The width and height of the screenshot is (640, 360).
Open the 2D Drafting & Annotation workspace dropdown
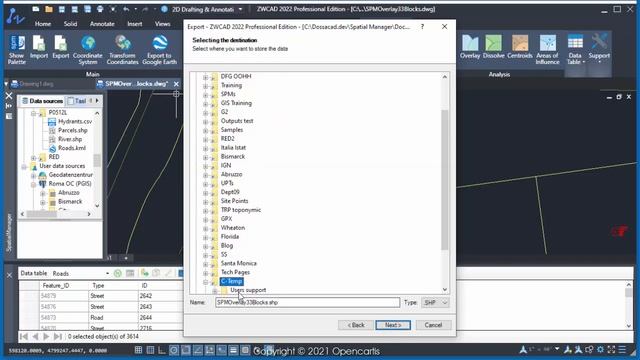(x=240, y=9)
